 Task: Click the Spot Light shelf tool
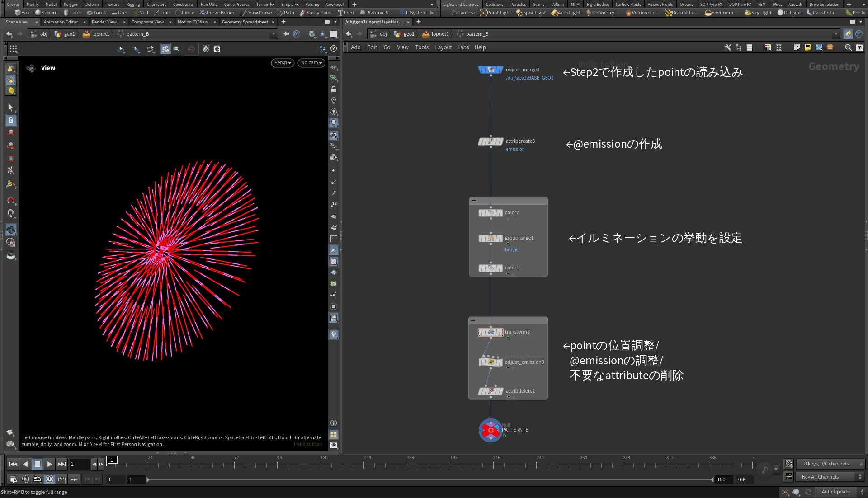(x=531, y=13)
